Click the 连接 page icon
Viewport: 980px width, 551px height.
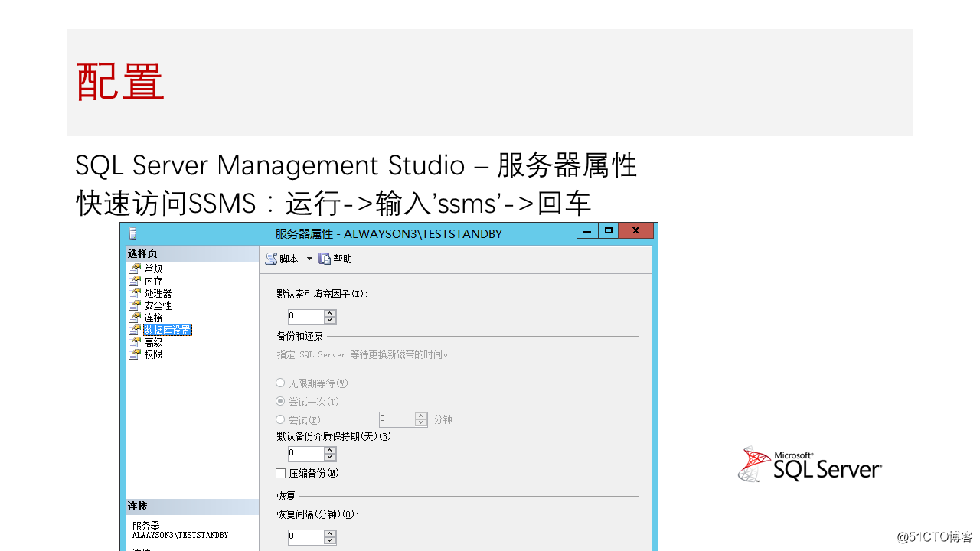(x=135, y=318)
